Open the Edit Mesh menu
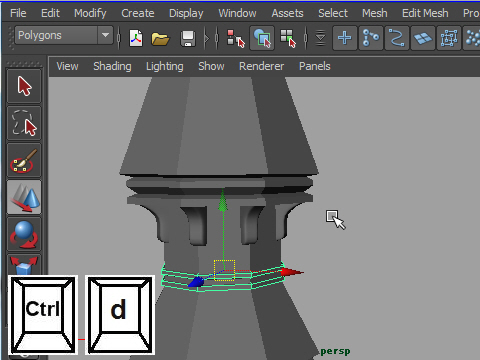This screenshot has height=360, width=480. 425,13
